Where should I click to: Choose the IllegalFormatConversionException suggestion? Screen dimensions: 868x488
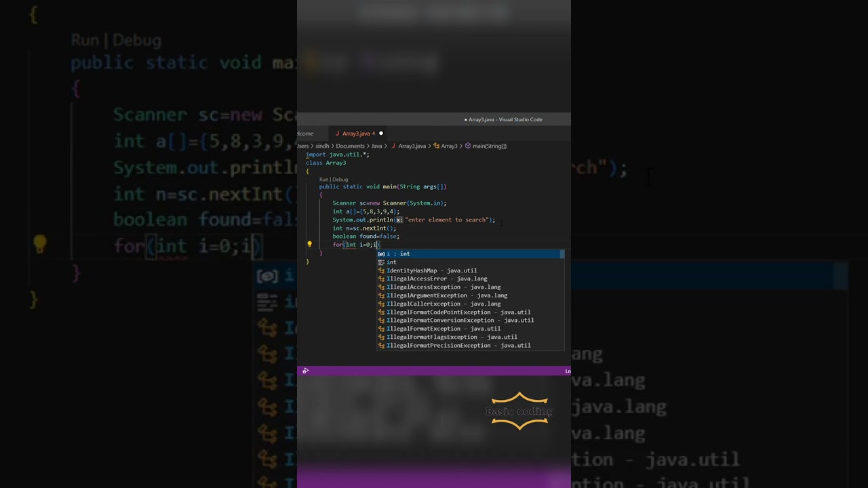click(x=470, y=320)
